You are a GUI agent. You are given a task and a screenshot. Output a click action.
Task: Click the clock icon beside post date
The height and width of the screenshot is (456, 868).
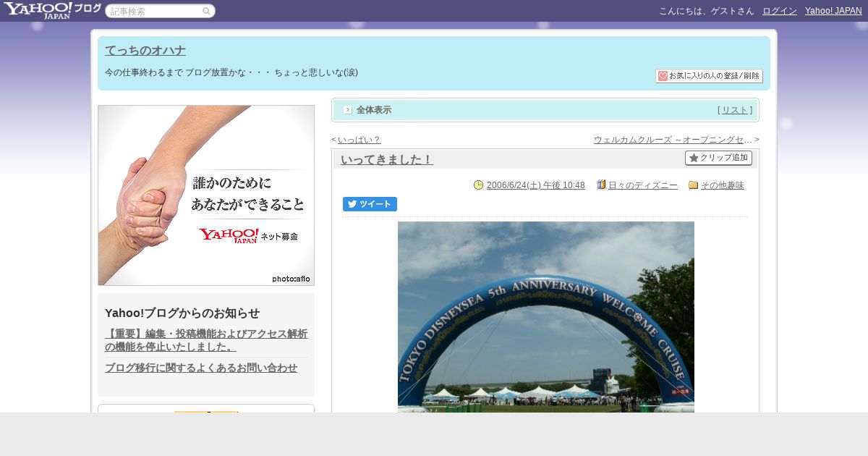[x=478, y=185]
